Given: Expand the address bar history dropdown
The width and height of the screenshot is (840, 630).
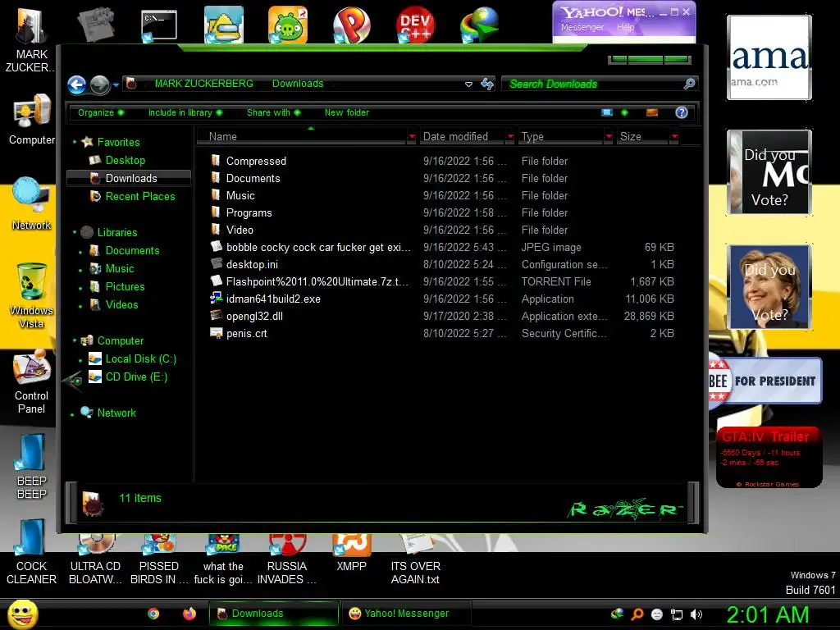Looking at the screenshot, I should pyautogui.click(x=468, y=84).
